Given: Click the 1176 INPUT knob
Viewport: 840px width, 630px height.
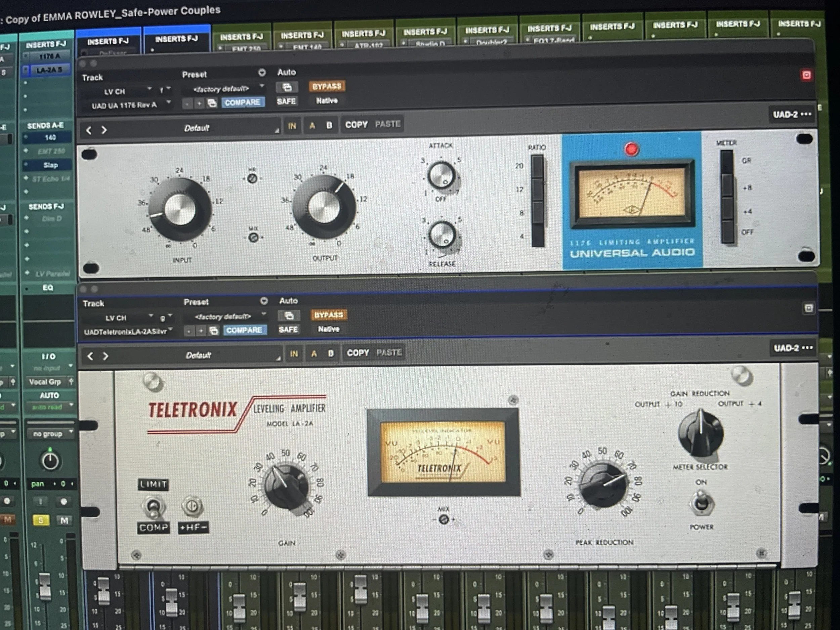Looking at the screenshot, I should [180, 210].
